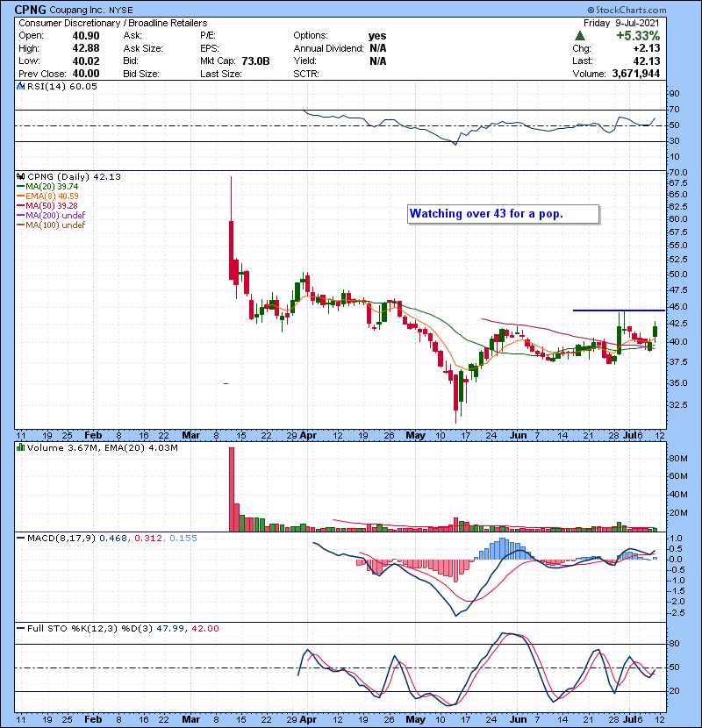Click the date Friday 9-Jul-2021
Screen dimensions: 702x728
621,23
